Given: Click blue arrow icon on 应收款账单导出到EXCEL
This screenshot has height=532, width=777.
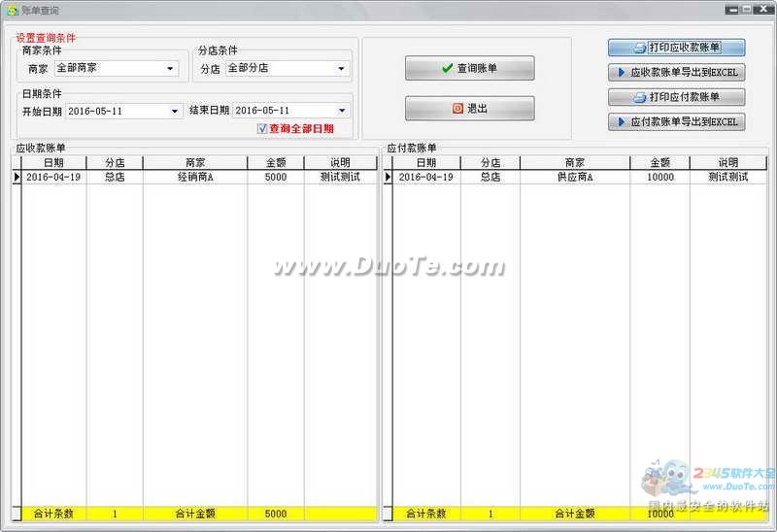Looking at the screenshot, I should point(622,72).
